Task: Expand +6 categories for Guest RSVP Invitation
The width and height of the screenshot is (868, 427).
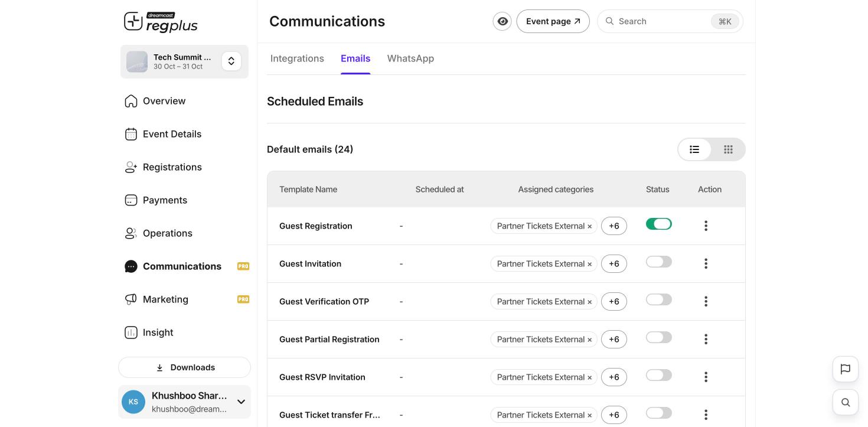Action: (614, 377)
